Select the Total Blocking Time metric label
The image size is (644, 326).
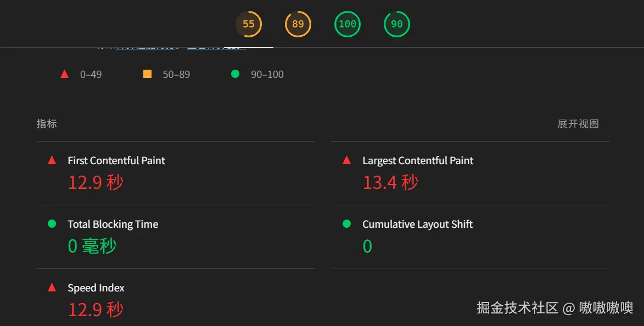tap(113, 224)
